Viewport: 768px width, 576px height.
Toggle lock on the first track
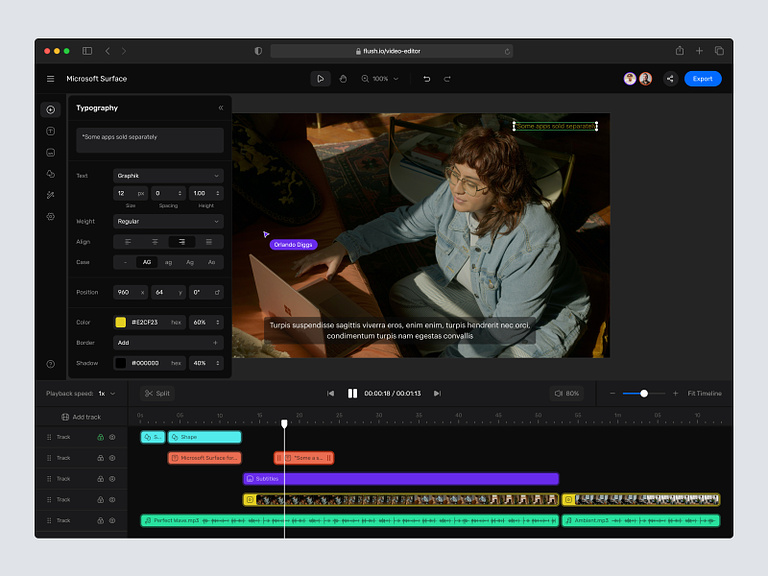coord(100,437)
